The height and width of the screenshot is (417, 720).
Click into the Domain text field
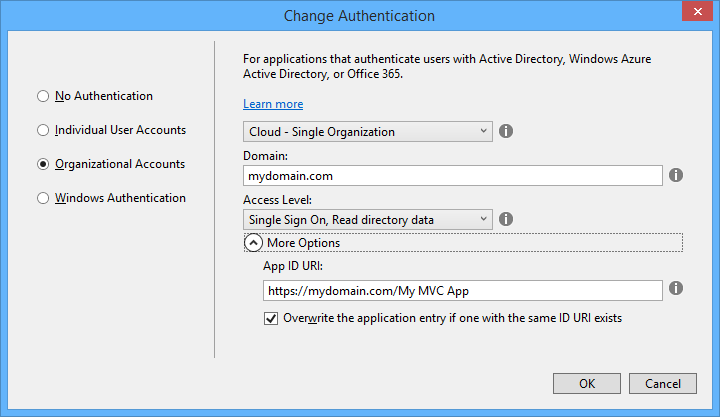[453, 175]
